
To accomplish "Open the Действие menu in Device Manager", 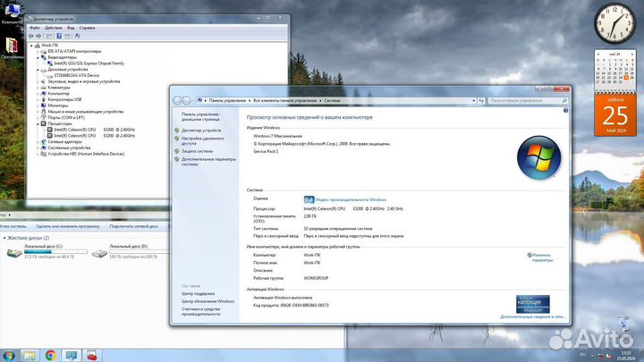I will pyautogui.click(x=54, y=28).
